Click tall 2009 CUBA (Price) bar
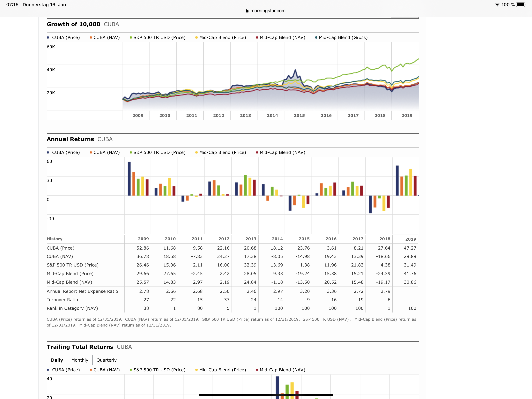The image size is (532, 399). [129, 179]
